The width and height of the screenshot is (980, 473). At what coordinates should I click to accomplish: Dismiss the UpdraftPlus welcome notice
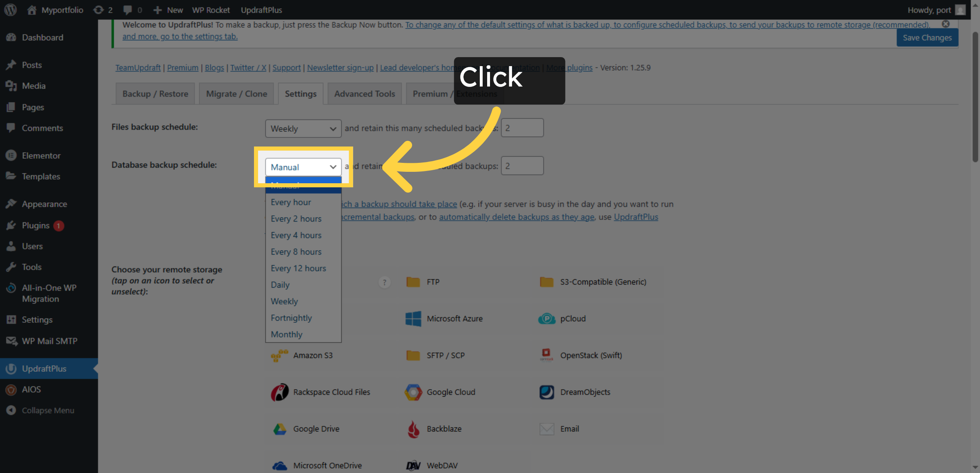tap(946, 24)
